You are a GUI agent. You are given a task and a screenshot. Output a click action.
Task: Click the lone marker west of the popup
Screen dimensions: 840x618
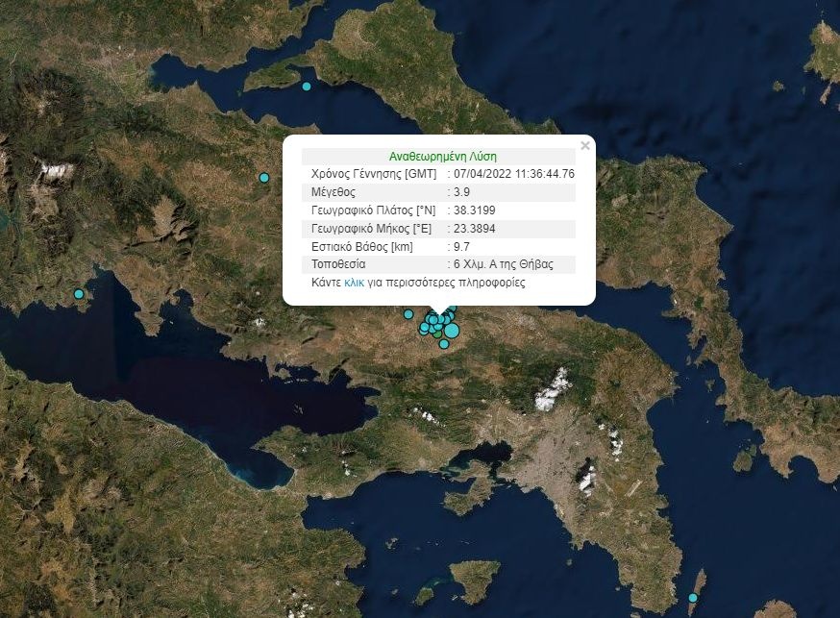click(x=264, y=177)
